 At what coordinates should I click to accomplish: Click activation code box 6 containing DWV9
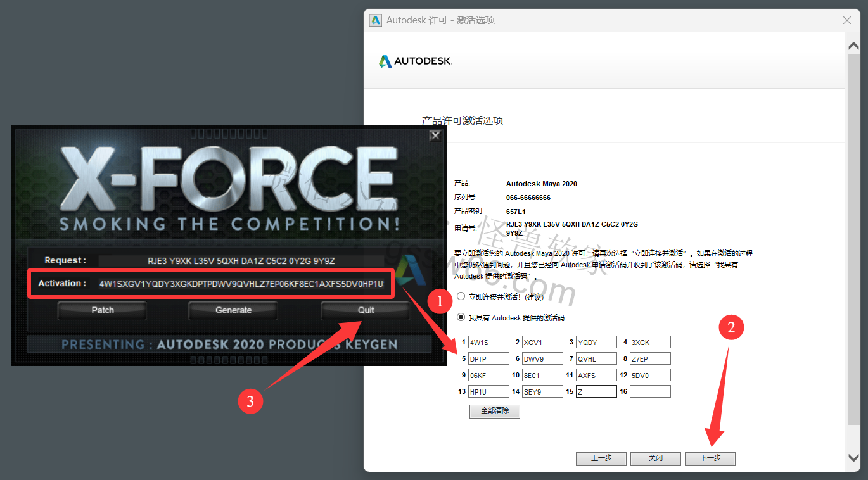542,359
